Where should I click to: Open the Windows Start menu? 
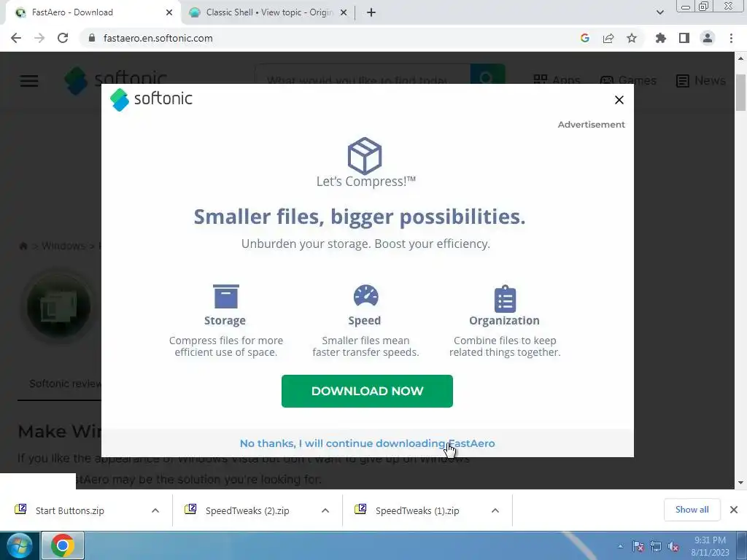(x=19, y=545)
